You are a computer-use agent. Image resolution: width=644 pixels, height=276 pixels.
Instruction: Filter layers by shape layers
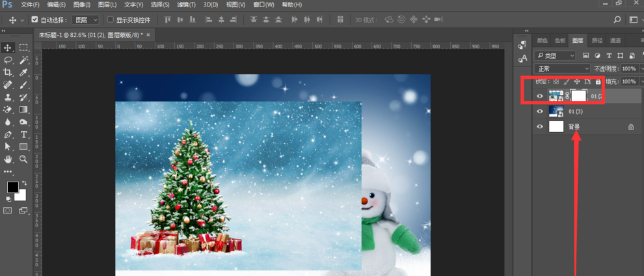tap(620, 55)
